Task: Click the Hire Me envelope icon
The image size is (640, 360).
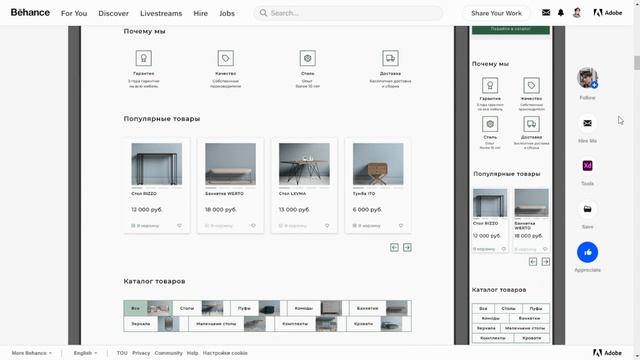Action: [x=587, y=123]
